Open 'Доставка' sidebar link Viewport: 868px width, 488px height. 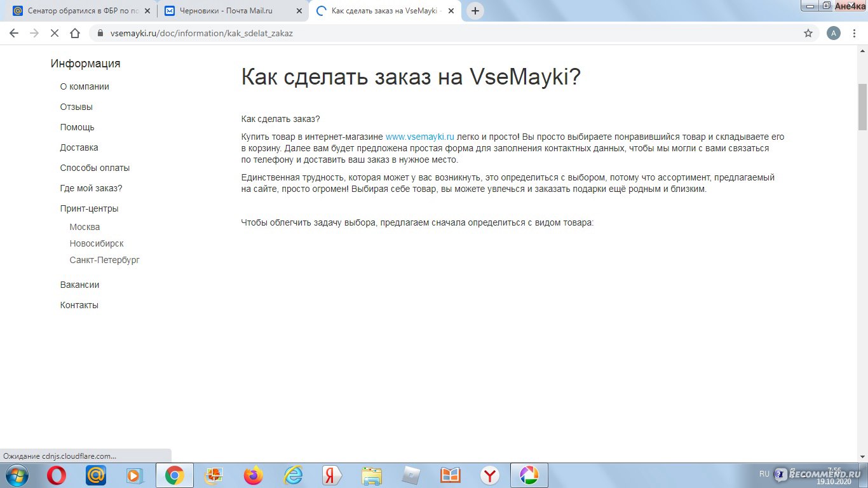(x=79, y=147)
